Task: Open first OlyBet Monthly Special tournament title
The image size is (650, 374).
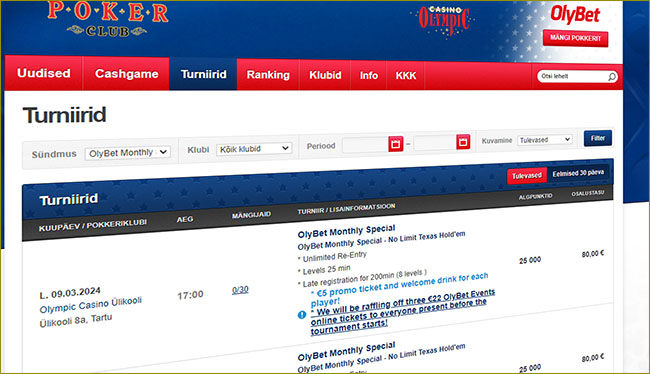Action: (x=346, y=231)
